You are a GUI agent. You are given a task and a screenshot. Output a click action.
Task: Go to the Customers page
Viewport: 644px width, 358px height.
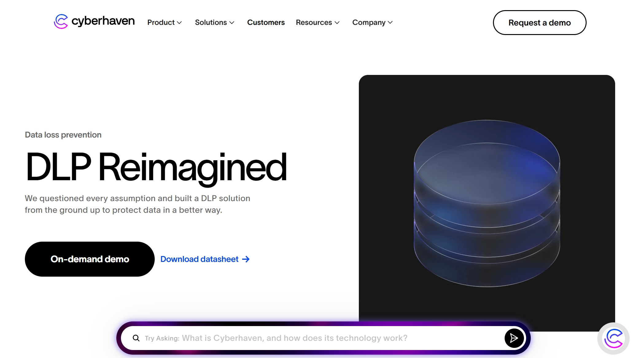266,22
